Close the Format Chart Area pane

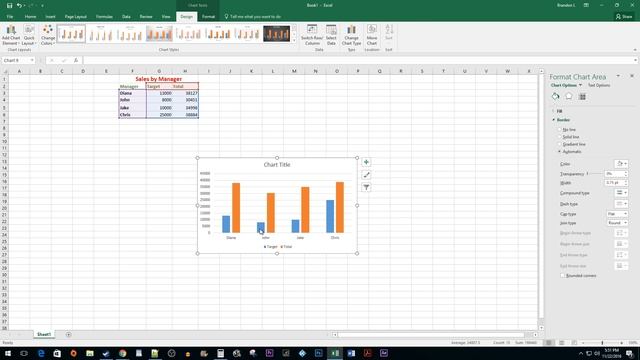tap(632, 76)
